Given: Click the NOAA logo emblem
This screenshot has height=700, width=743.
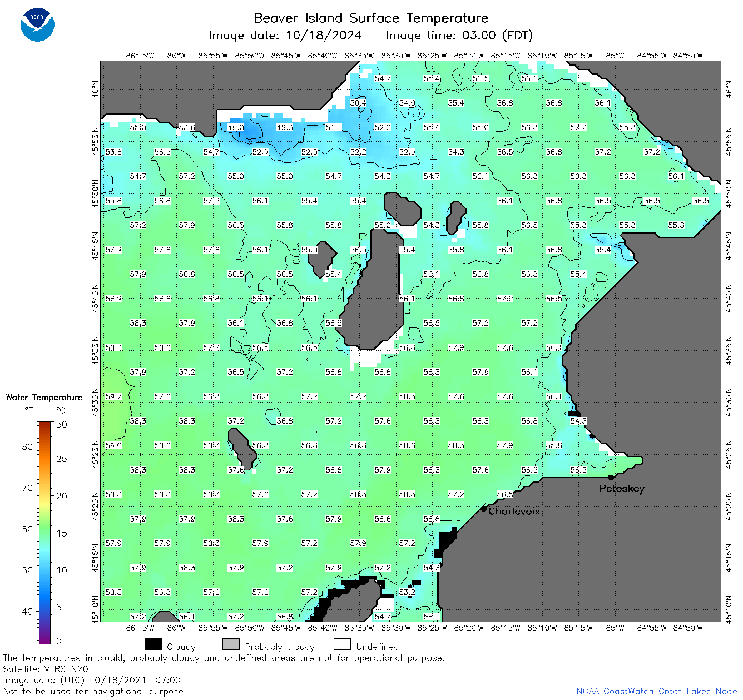Looking at the screenshot, I should (x=37, y=24).
